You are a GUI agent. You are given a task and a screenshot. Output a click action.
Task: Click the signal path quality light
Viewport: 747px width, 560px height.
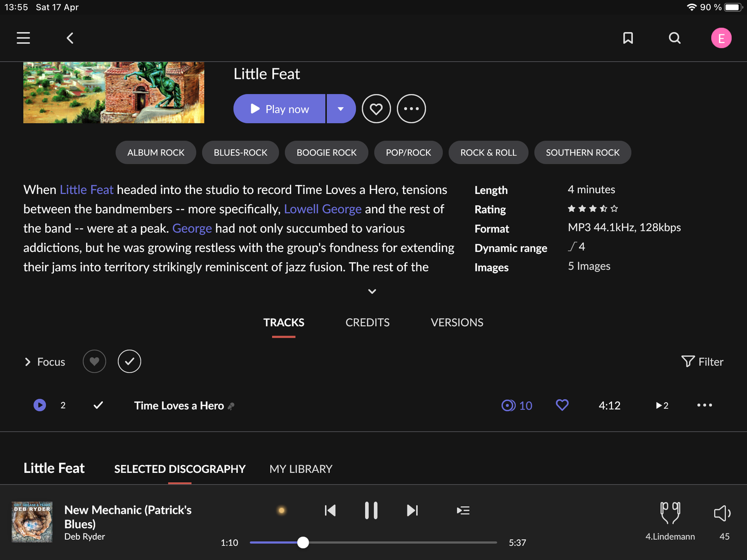282,511
